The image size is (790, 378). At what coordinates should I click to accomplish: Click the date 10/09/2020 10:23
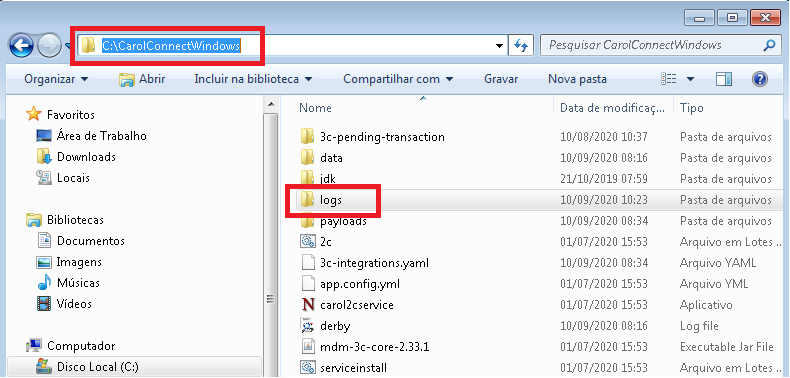click(x=604, y=200)
